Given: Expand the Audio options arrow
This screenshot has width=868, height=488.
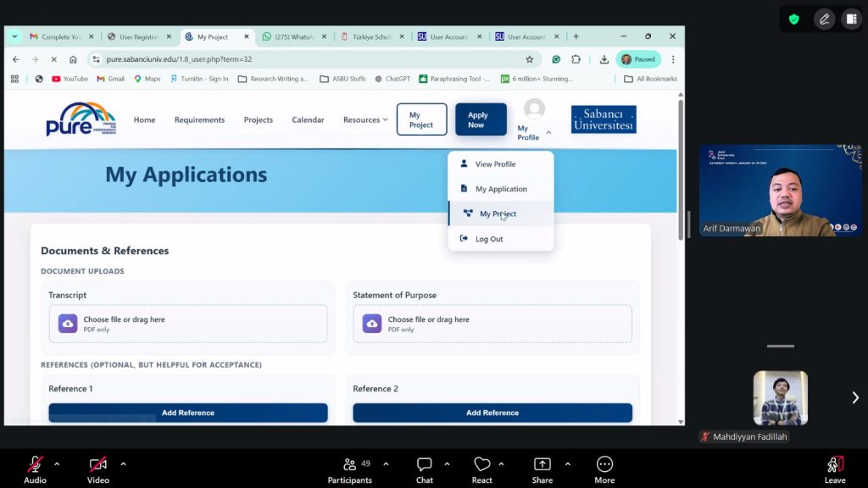Looking at the screenshot, I should click(57, 464).
